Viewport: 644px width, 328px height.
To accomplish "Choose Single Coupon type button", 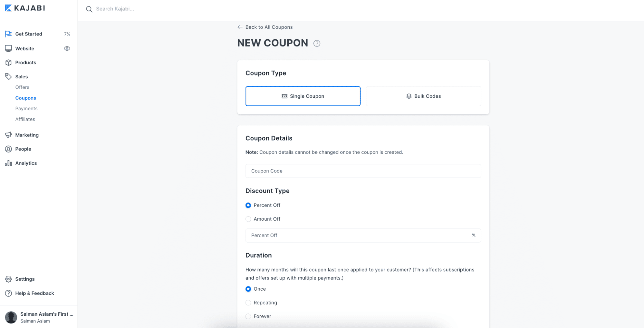I will (x=303, y=96).
